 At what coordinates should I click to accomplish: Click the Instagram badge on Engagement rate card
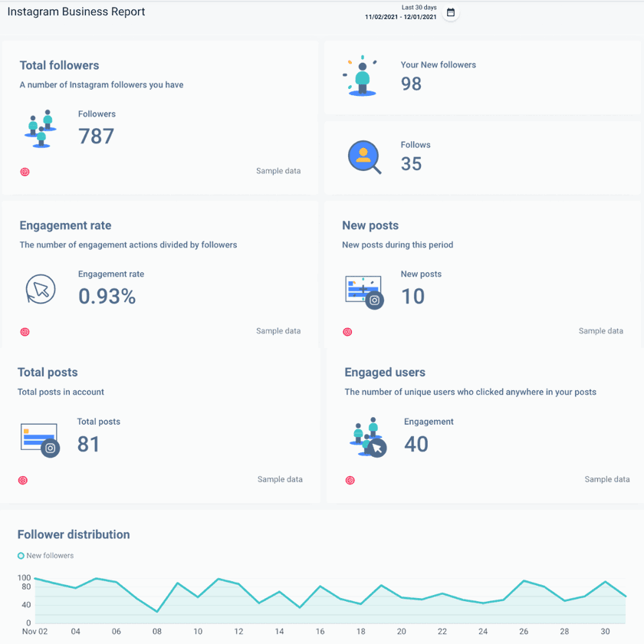coord(25,332)
